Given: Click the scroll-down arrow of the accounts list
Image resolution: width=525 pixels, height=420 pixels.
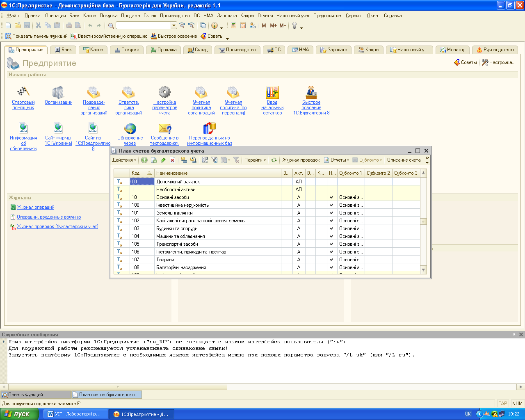Looking at the screenshot, I should (424, 269).
